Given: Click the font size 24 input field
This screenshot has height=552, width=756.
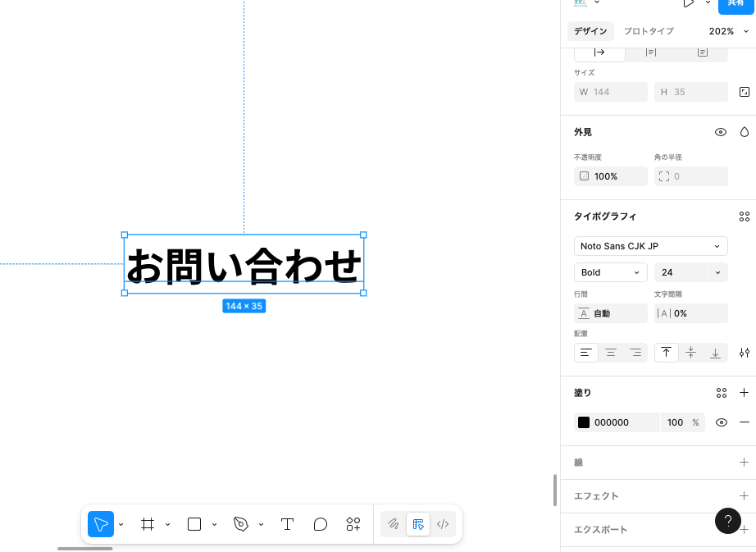Looking at the screenshot, I should [681, 272].
